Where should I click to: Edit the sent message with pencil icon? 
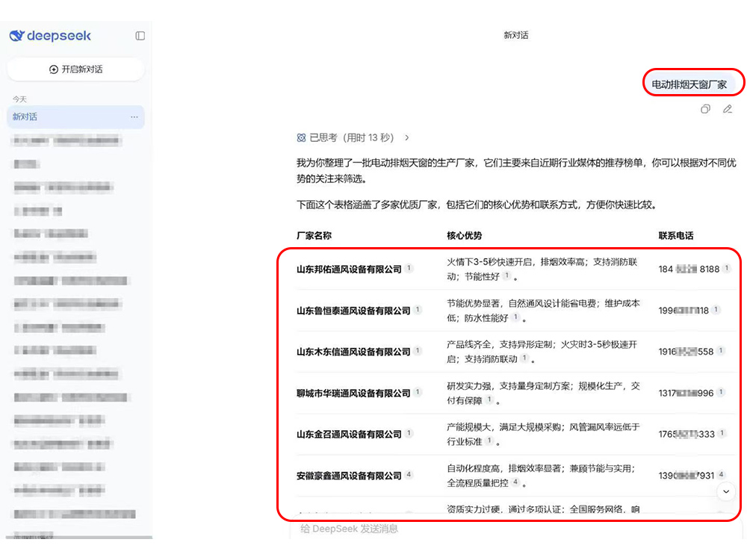click(x=727, y=109)
